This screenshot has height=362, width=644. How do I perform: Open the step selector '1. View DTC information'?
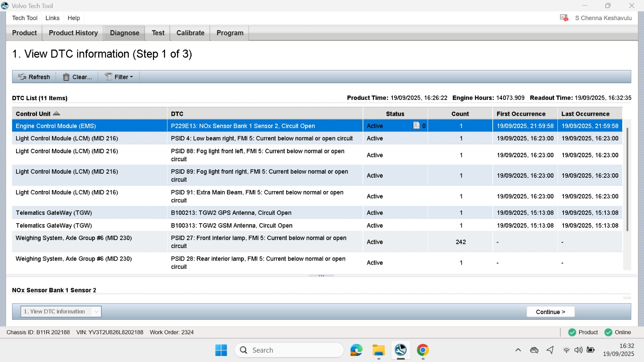61,311
